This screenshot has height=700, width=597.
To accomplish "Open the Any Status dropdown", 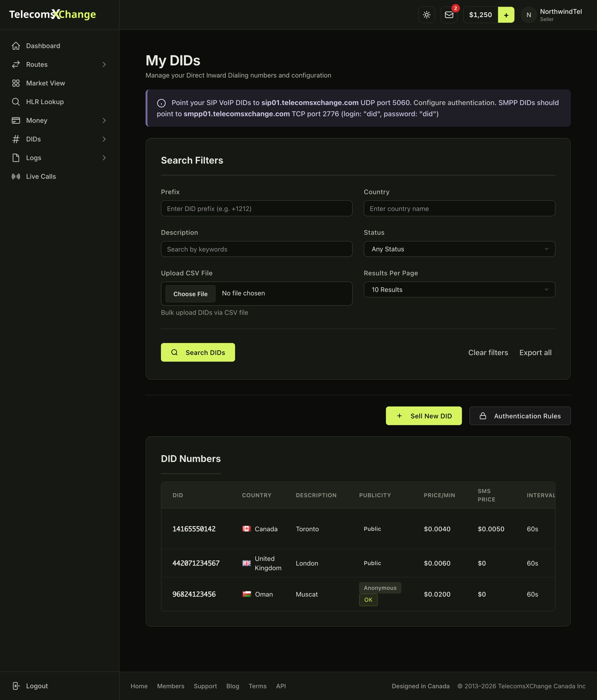I will point(459,249).
